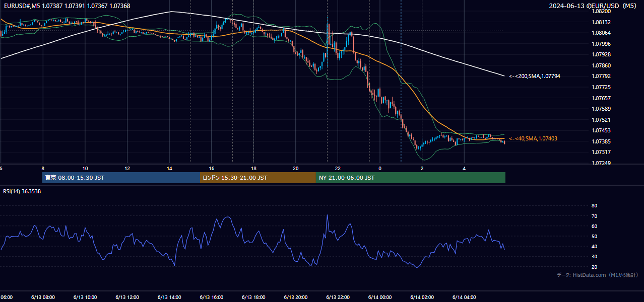The height and width of the screenshot is (302, 644).
Task: Click bottom time label 6/13 16:00
Action: [x=212, y=297]
